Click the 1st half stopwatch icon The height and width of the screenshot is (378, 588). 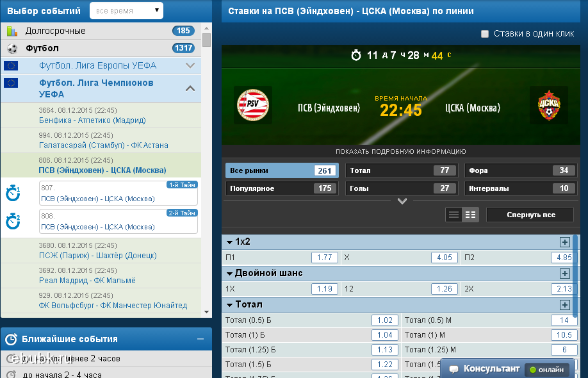click(13, 193)
